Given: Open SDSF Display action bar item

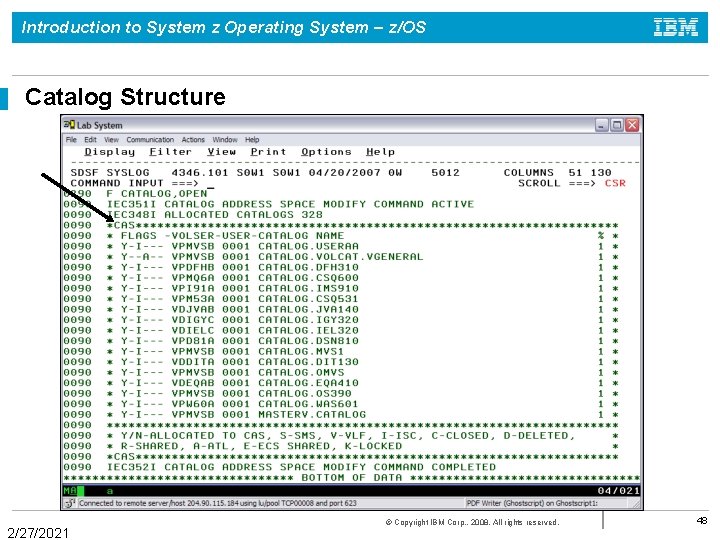Looking at the screenshot, I should [110, 152].
